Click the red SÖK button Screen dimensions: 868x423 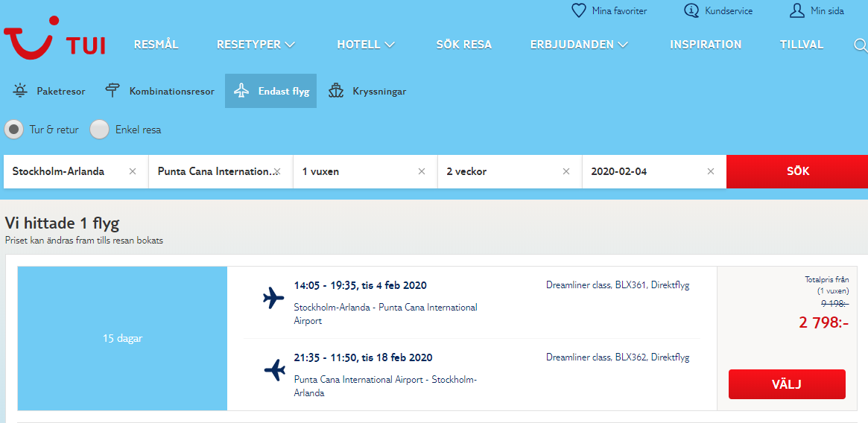[x=798, y=171]
